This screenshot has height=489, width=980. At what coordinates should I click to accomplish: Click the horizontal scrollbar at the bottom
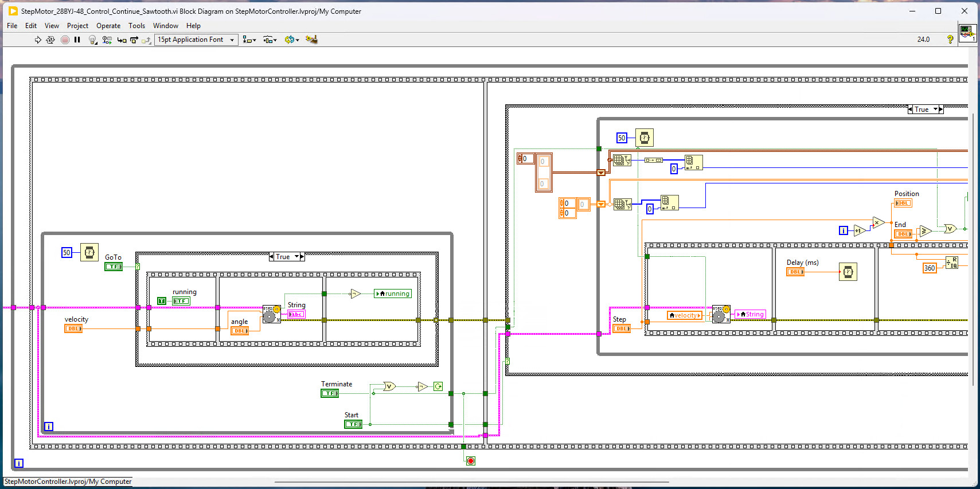click(471, 482)
